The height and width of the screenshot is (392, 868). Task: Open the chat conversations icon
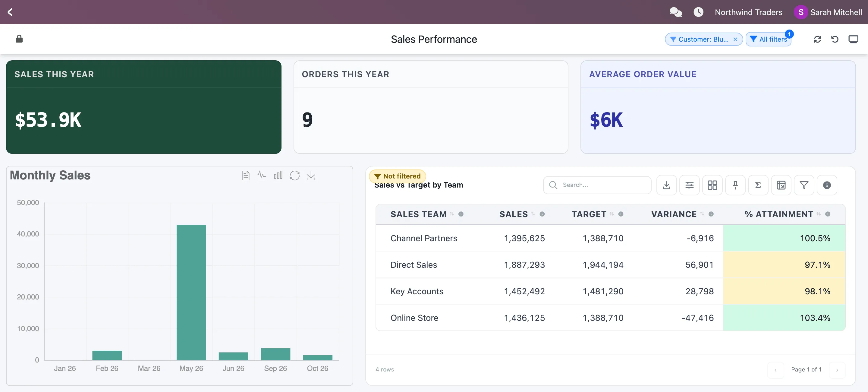coord(676,12)
